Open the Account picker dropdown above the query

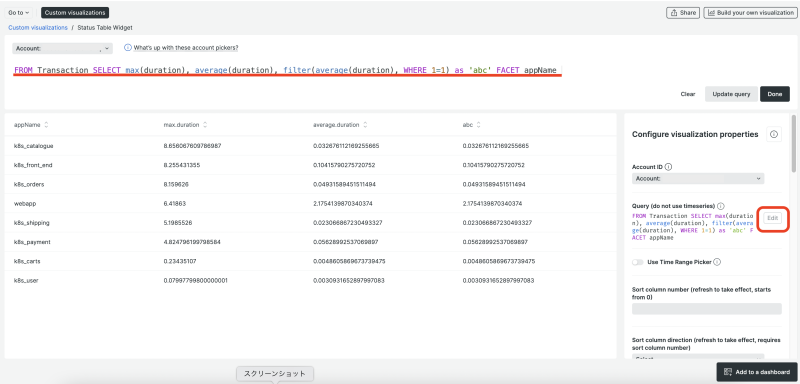click(62, 48)
